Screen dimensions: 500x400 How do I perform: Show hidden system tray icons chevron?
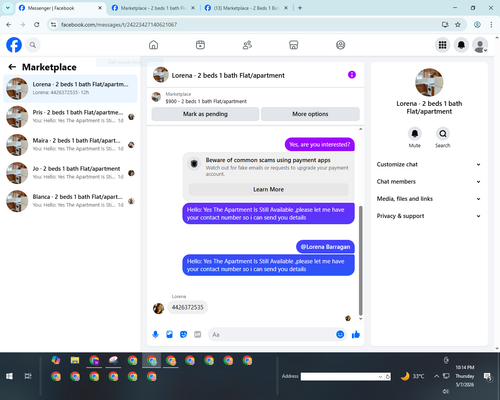click(436, 376)
